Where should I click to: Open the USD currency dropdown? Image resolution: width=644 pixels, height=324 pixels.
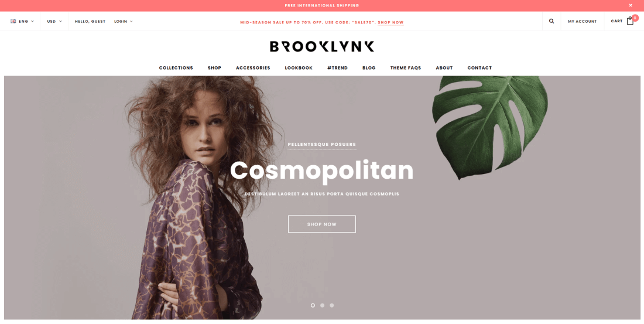click(54, 21)
